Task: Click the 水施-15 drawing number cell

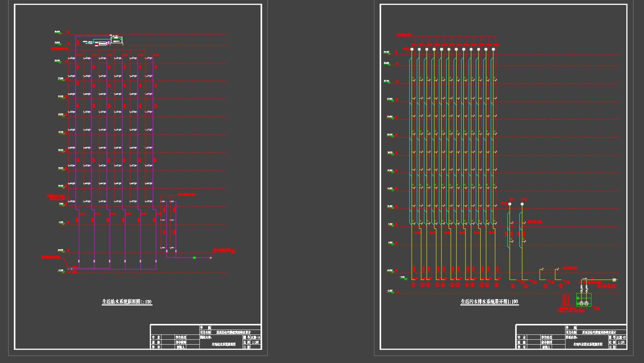Action: [621, 337]
